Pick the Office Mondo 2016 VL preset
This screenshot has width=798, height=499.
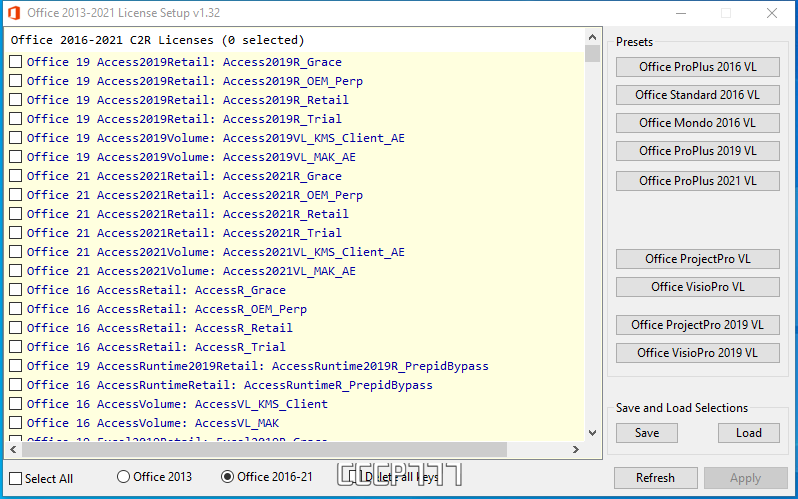pyautogui.click(x=697, y=123)
